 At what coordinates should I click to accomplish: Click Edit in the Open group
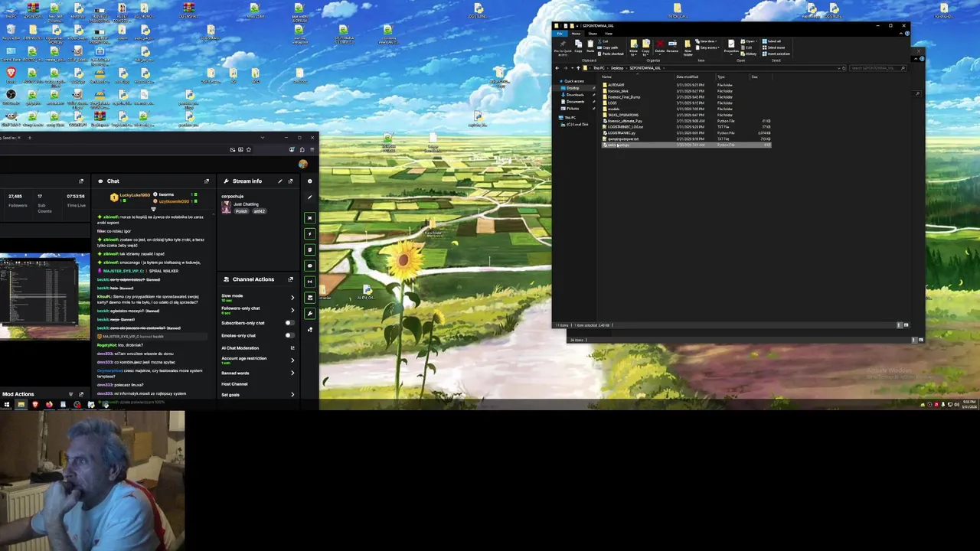(x=746, y=47)
